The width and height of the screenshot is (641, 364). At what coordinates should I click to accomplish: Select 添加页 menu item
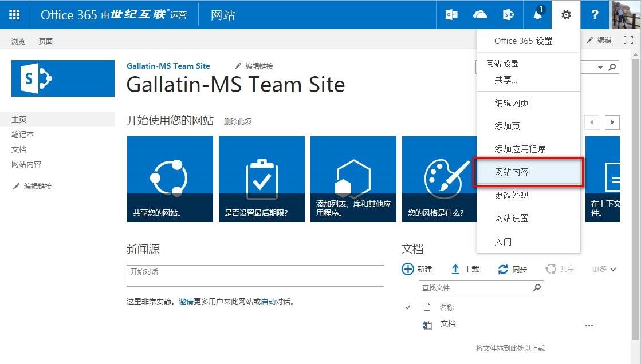(x=507, y=126)
